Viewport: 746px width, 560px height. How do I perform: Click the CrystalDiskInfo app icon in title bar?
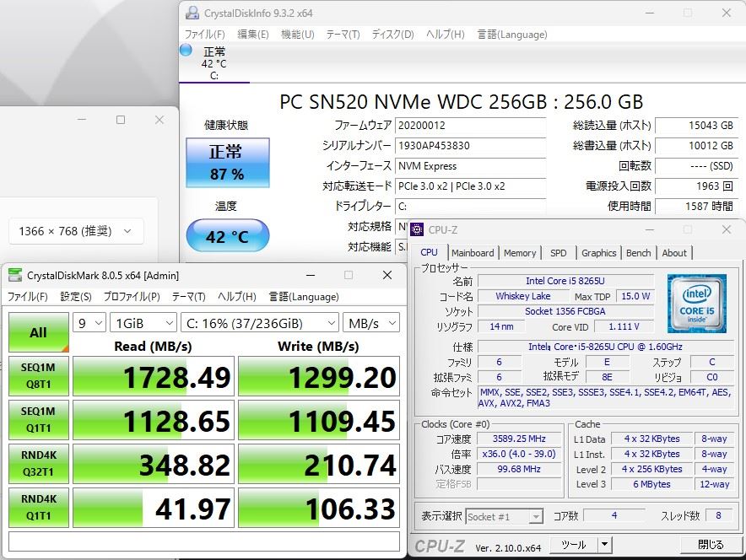192,13
